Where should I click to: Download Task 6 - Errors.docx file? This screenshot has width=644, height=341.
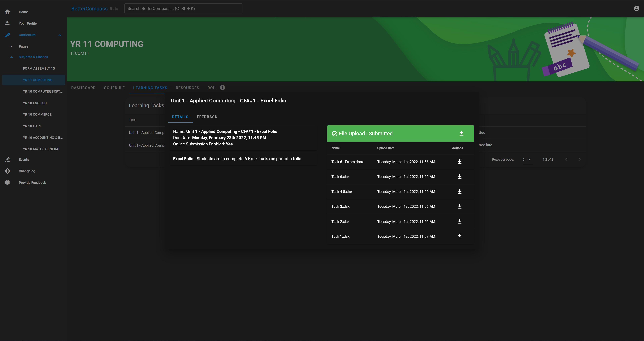[x=459, y=162]
